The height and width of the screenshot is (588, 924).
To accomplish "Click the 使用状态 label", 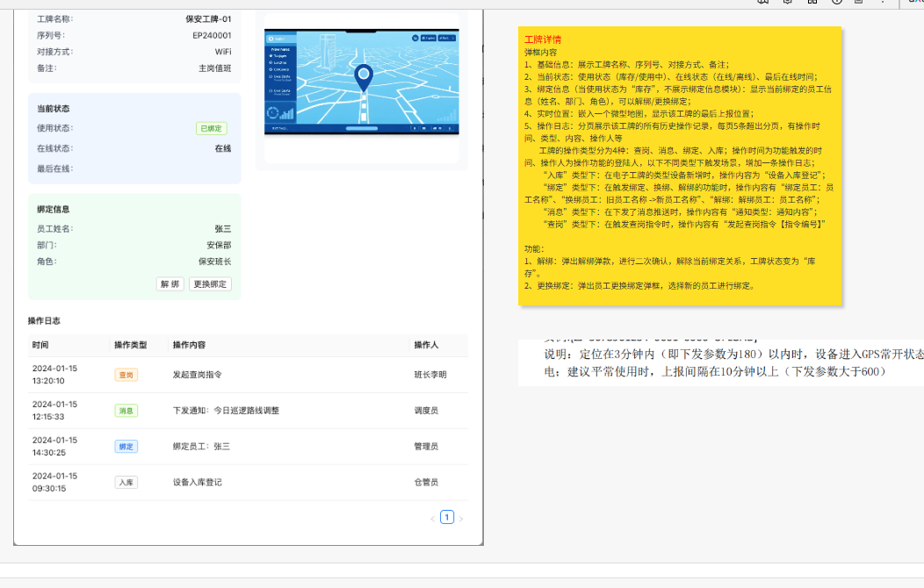I will pos(54,128).
